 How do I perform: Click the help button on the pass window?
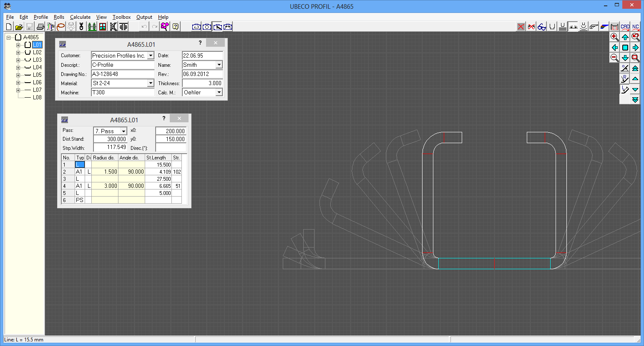[x=164, y=119]
